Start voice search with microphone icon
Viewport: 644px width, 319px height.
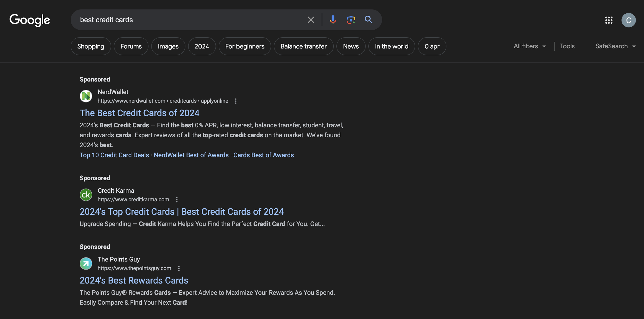(x=333, y=20)
